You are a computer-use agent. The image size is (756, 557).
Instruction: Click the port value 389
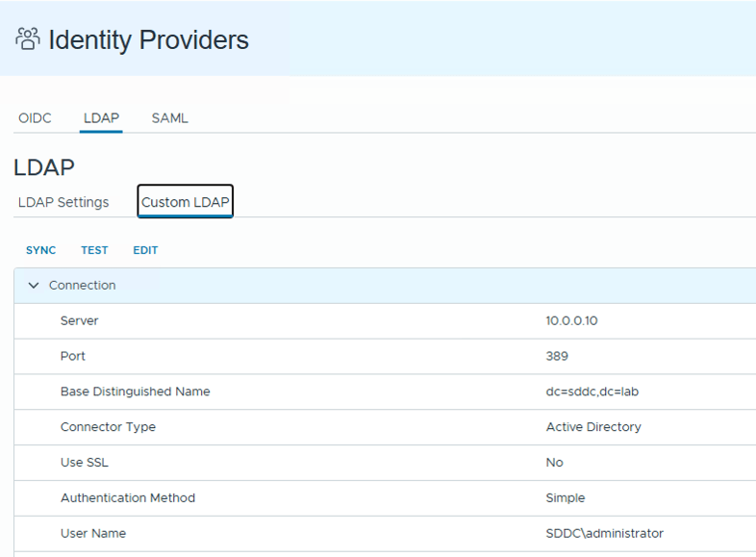[557, 356]
